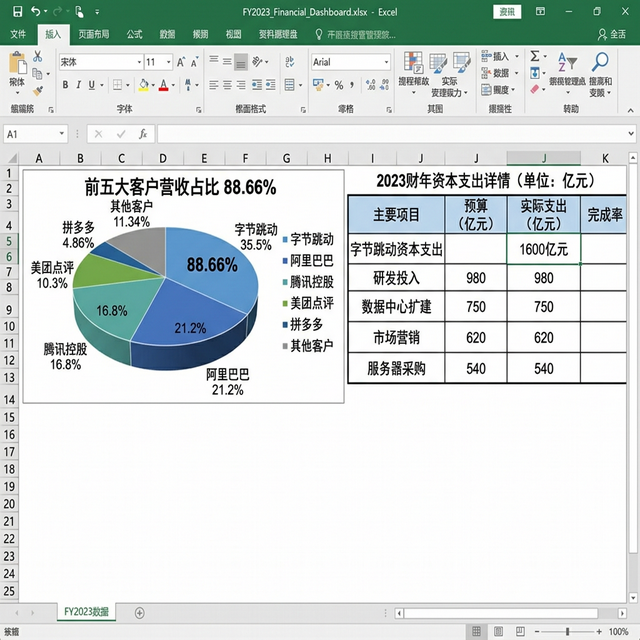Toggle Page Break Preview view
640x640 pixels.
pyautogui.click(x=520, y=630)
